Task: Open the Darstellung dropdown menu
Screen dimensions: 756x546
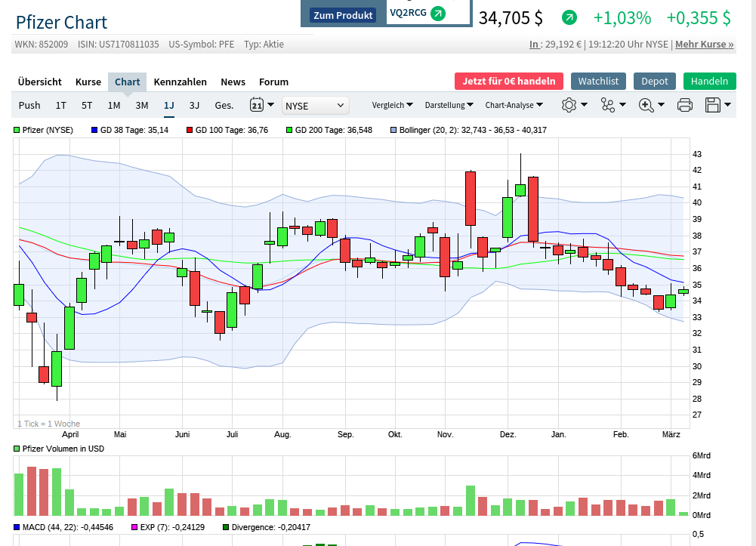Action: pyautogui.click(x=449, y=105)
